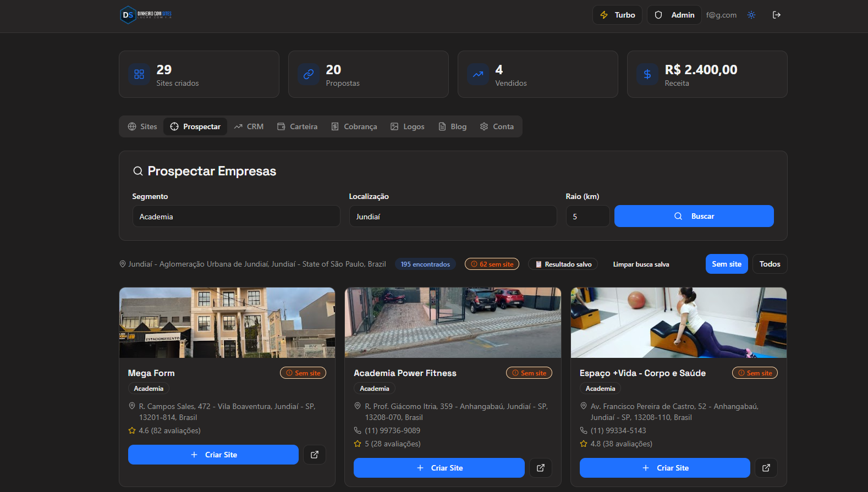Click Sem site badge on Academia Power Fitness
This screenshot has width=868, height=492.
coord(529,373)
